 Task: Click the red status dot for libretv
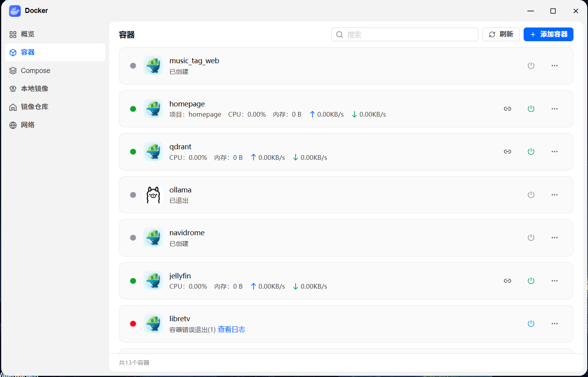click(133, 324)
